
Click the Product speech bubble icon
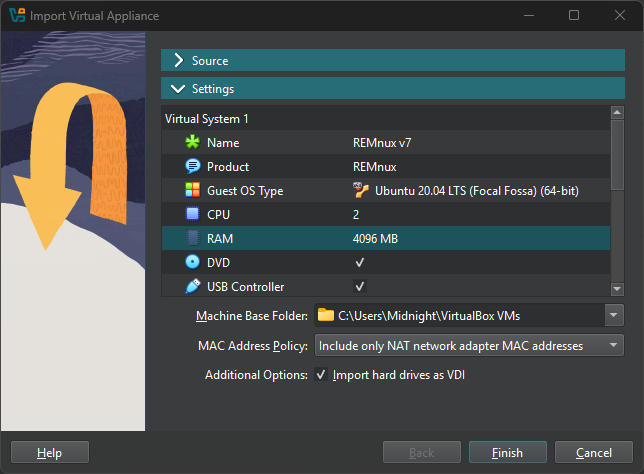(x=193, y=167)
